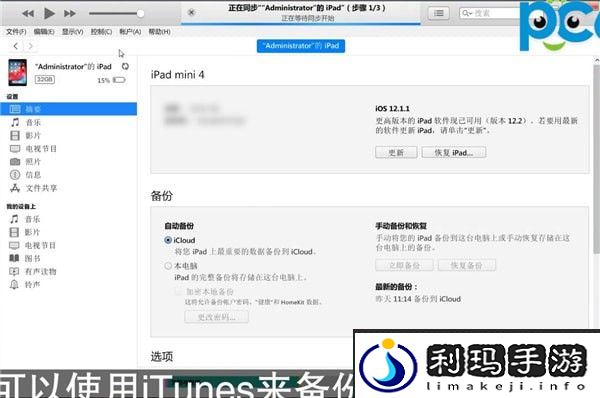Toggle the 加密本地备份 checkbox

point(178,292)
